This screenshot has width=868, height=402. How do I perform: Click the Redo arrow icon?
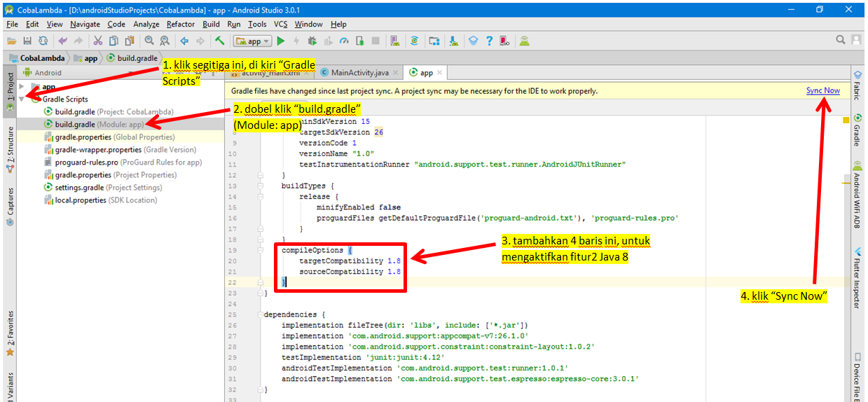(x=78, y=41)
